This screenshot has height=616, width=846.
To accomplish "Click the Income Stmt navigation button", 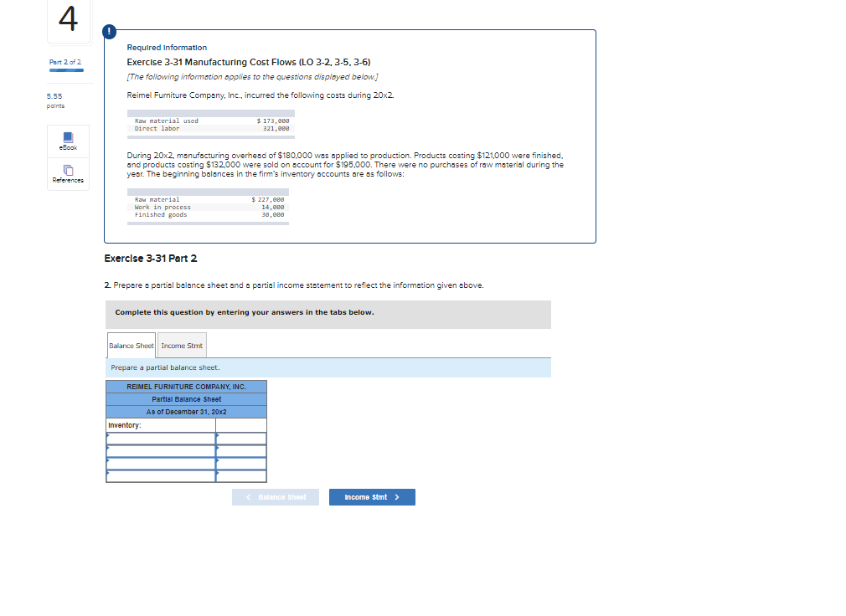I will (371, 496).
